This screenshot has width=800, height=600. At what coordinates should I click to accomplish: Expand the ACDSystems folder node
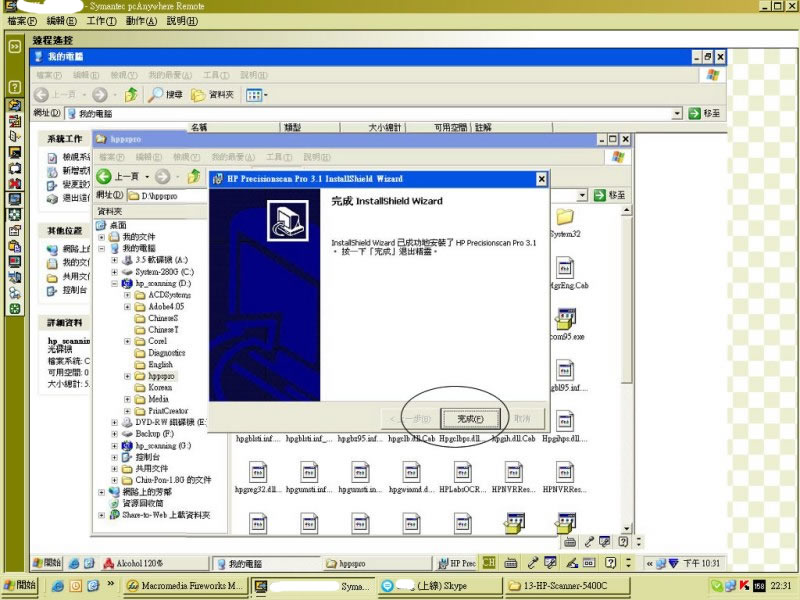127,295
